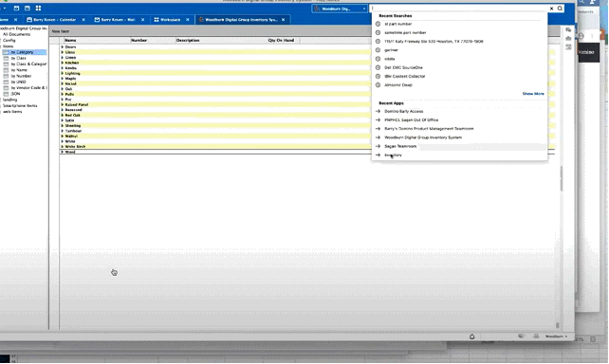Open the middle icon in right sidebar strip
The width and height of the screenshot is (609, 364).
tap(568, 39)
